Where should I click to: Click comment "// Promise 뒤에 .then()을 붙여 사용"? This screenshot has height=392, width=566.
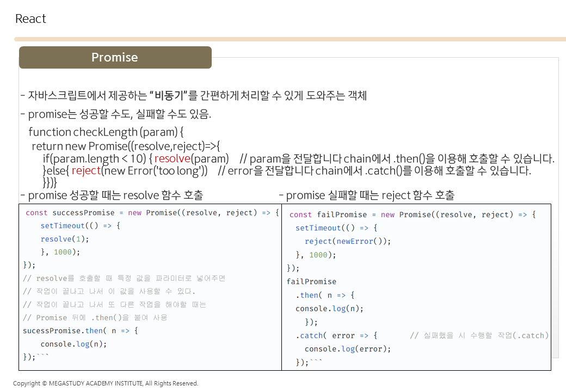tap(95, 317)
